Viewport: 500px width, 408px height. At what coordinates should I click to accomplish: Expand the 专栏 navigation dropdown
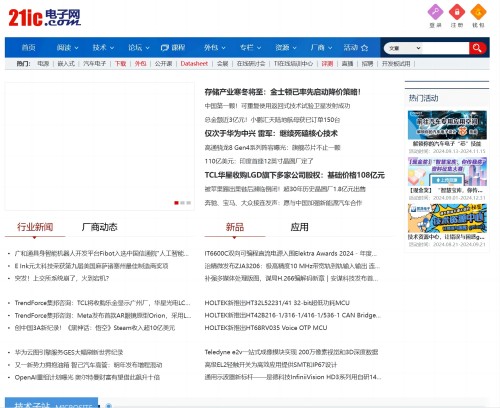coord(250,48)
